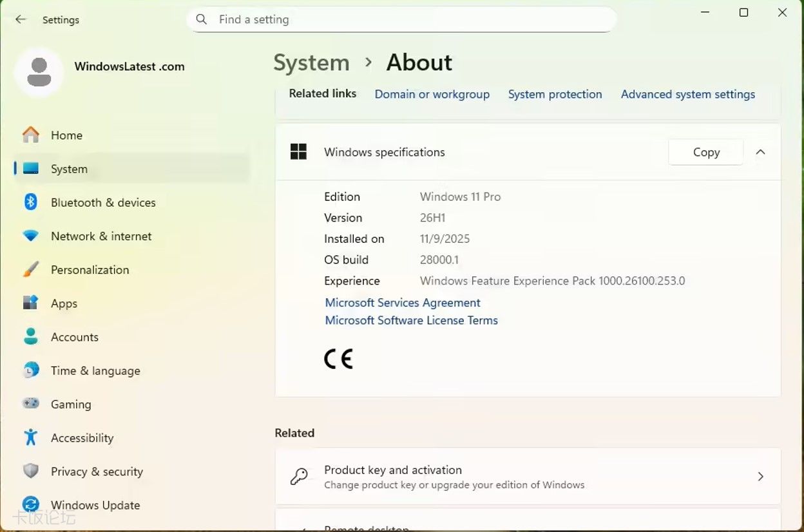Click the Apps icon in sidebar

(x=30, y=303)
